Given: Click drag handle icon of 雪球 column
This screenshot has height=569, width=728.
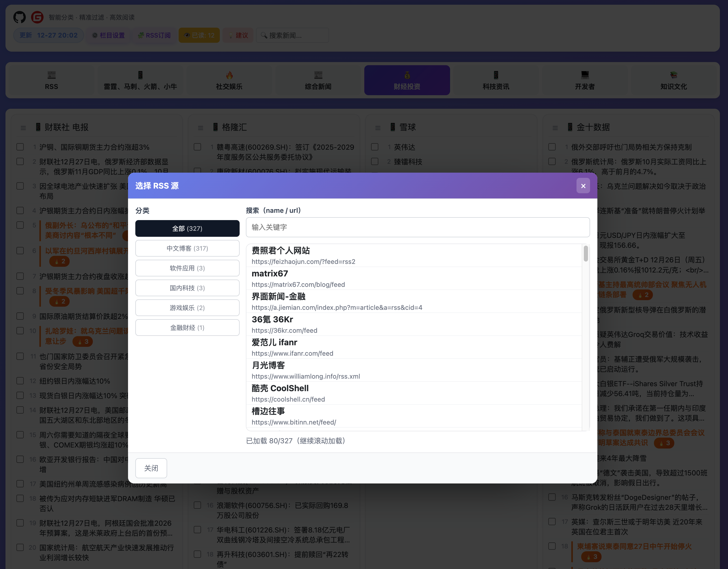Looking at the screenshot, I should pos(378,128).
